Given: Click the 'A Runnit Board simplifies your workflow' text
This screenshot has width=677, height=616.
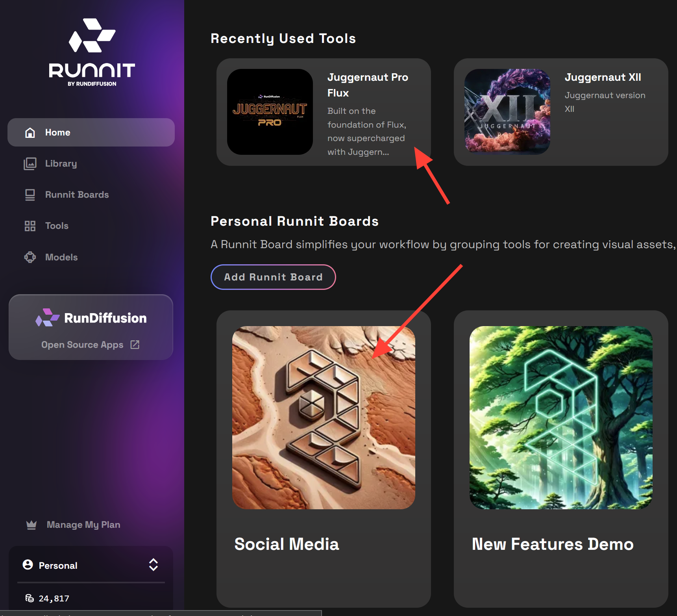Looking at the screenshot, I should [x=444, y=244].
